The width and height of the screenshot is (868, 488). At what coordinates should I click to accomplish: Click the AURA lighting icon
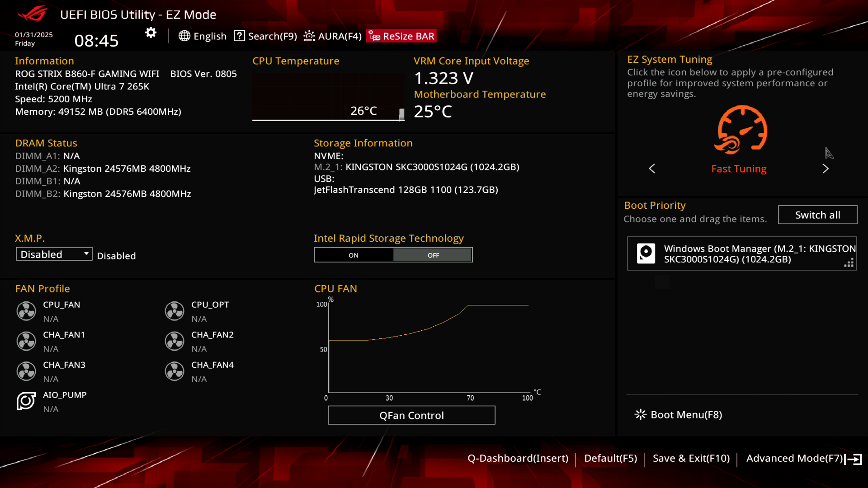click(x=309, y=36)
